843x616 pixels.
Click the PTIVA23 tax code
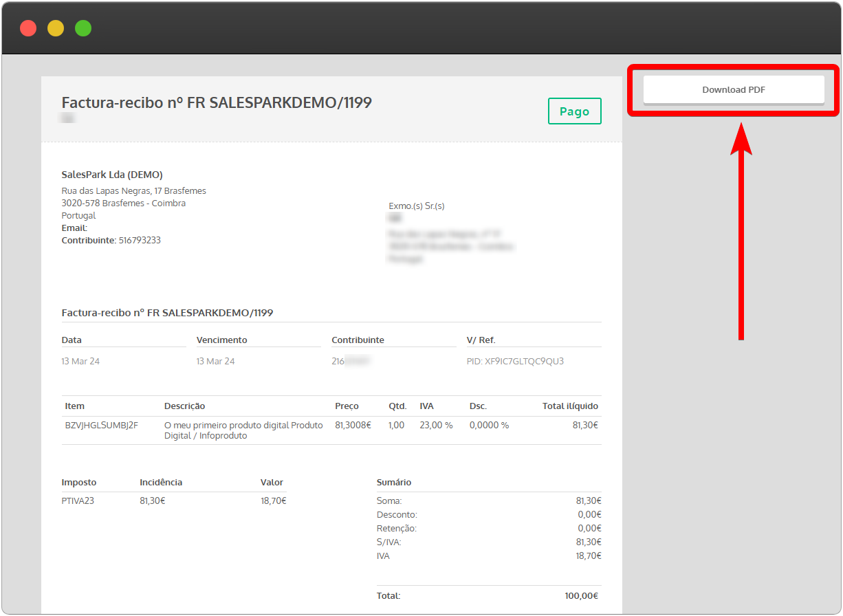[x=78, y=500]
